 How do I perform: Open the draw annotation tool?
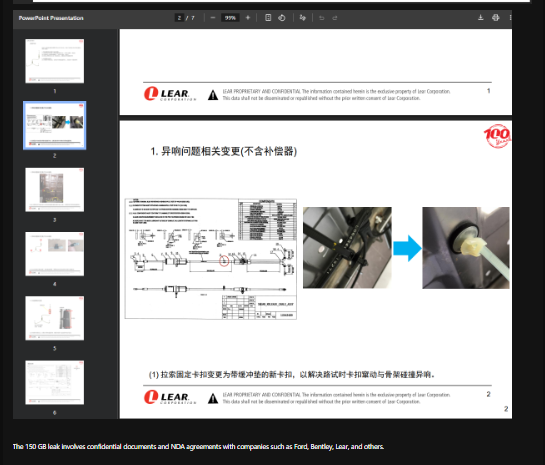(302, 18)
